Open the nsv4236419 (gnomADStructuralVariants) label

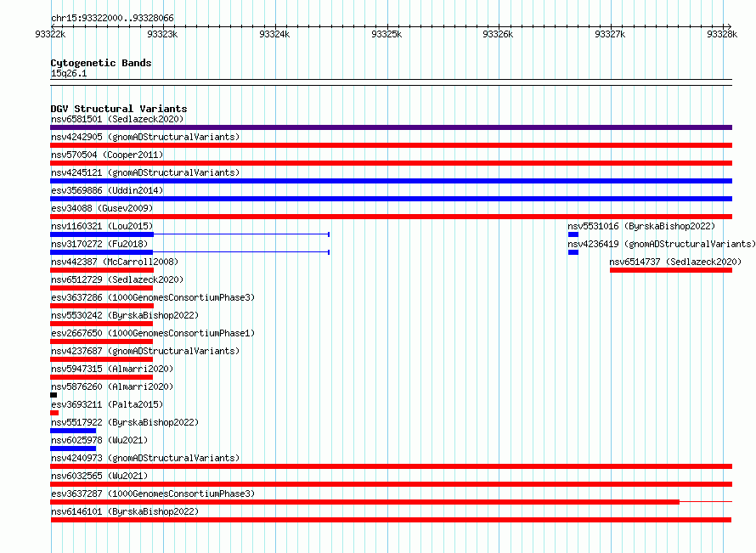pyautogui.click(x=662, y=244)
